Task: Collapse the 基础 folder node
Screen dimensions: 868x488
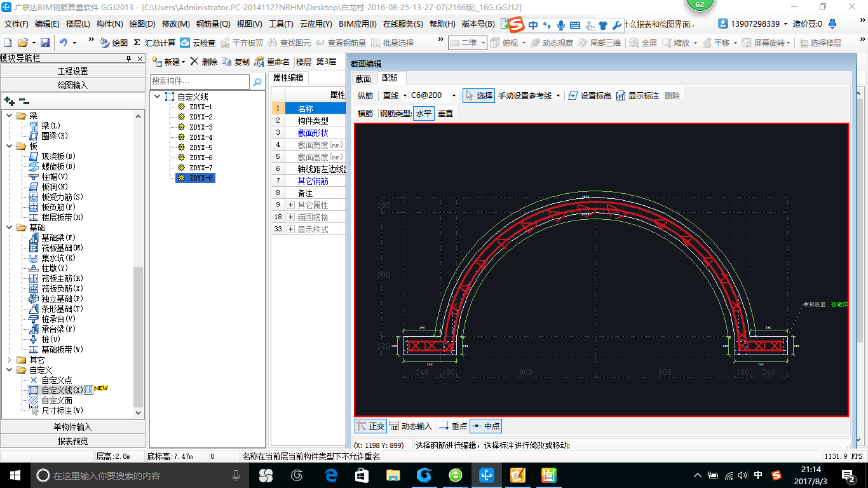Action: click(10, 227)
